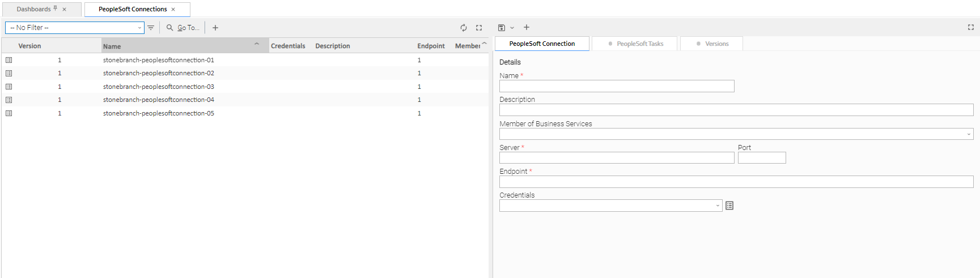Maximize the details form panel
Image resolution: width=980 pixels, height=278 pixels.
pyautogui.click(x=970, y=27)
